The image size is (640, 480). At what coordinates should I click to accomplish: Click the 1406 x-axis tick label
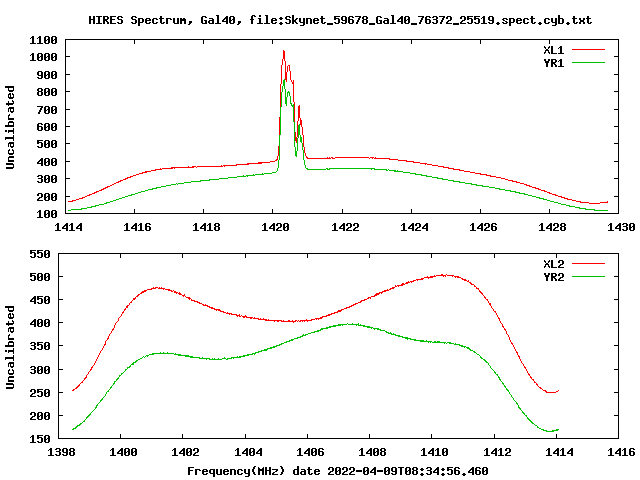click(x=310, y=452)
